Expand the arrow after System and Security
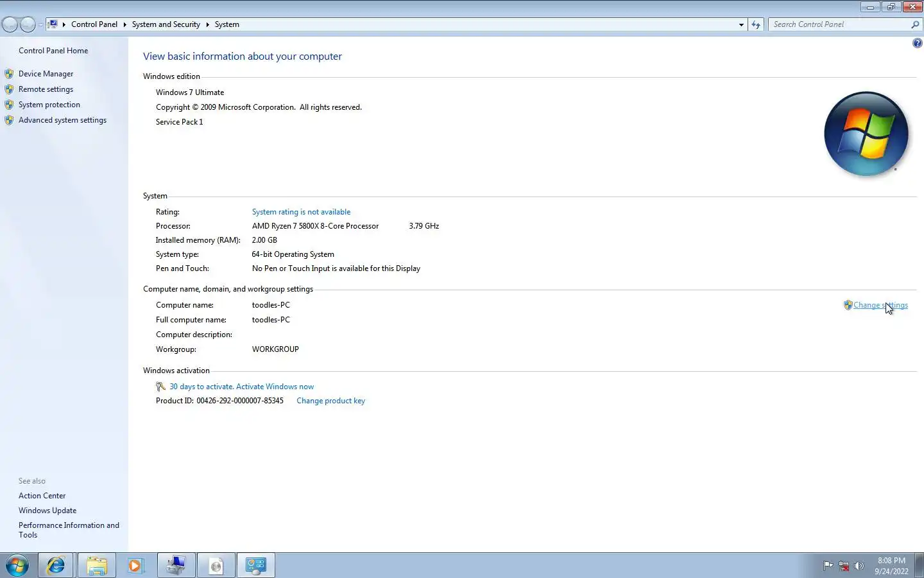924x578 pixels. tap(207, 24)
